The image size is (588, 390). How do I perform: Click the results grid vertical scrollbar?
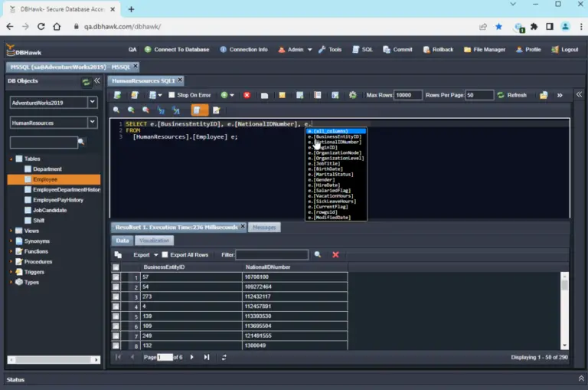(564, 311)
